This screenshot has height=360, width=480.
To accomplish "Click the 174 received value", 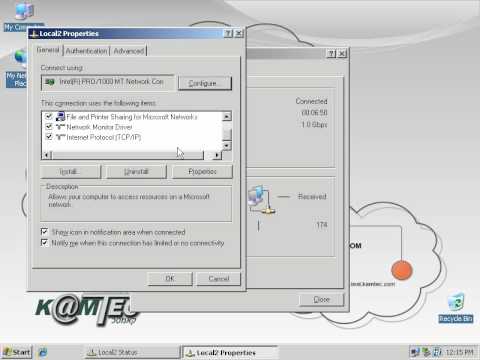I will (x=322, y=225).
